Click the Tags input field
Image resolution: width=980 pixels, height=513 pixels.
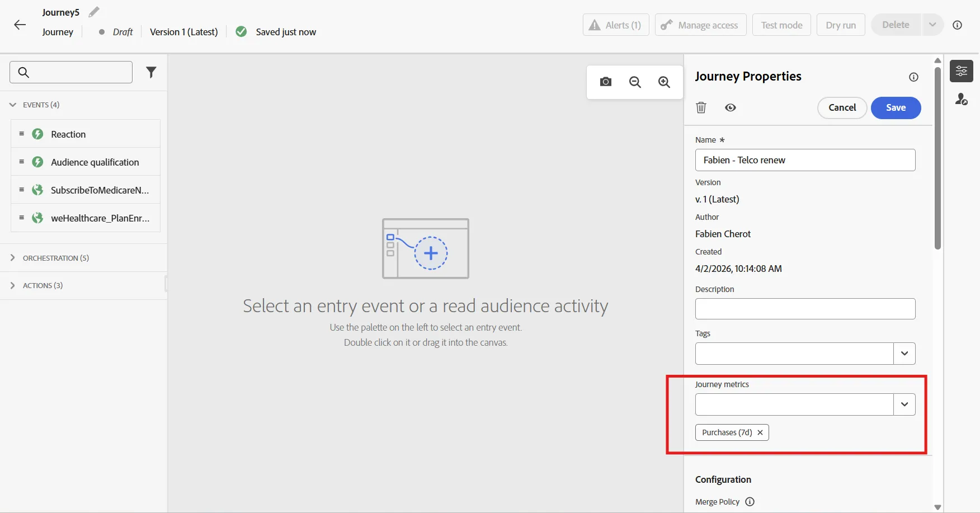point(794,354)
